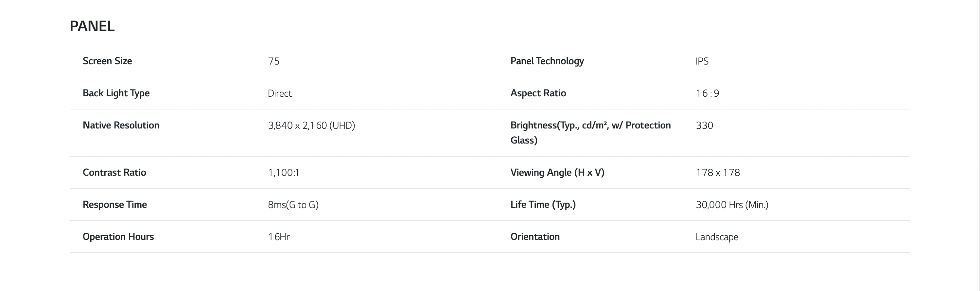The image size is (980, 291).
Task: Select the 8ms(G to G) value
Action: 293,205
